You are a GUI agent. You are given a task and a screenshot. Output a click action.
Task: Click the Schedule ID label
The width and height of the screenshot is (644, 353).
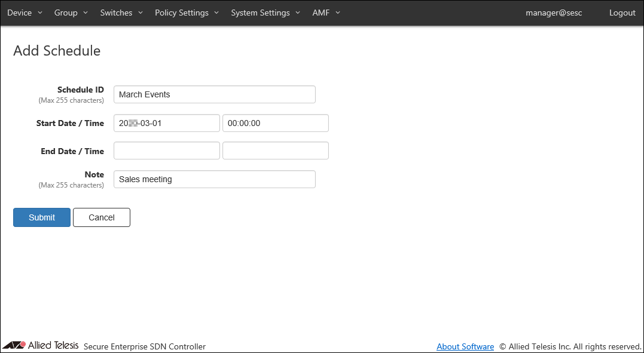coord(81,90)
